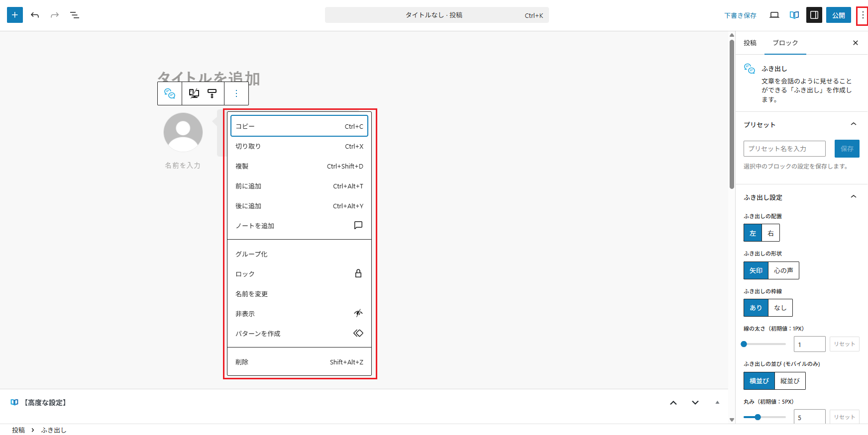
Task: Click the プリセット名を入力 text field
Action: [x=784, y=149]
